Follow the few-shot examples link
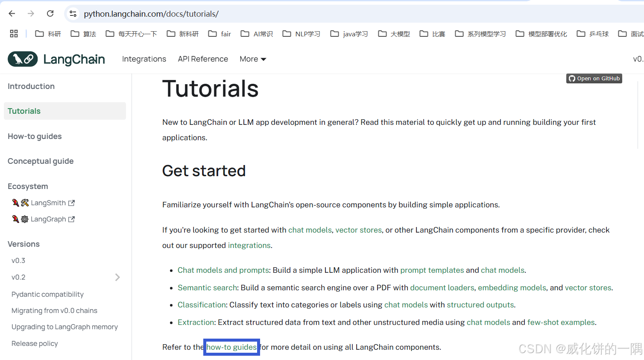Screen dimensions: 644x360 [561, 322]
